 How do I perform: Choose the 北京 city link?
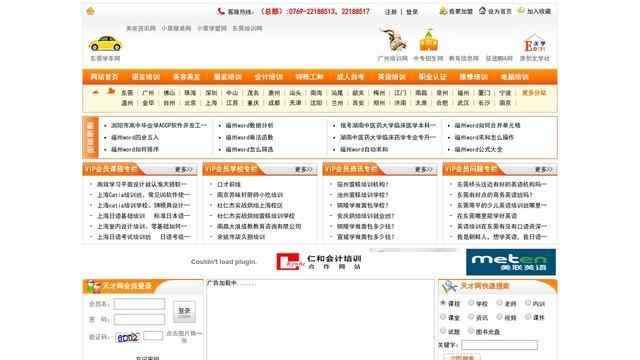pos(190,103)
